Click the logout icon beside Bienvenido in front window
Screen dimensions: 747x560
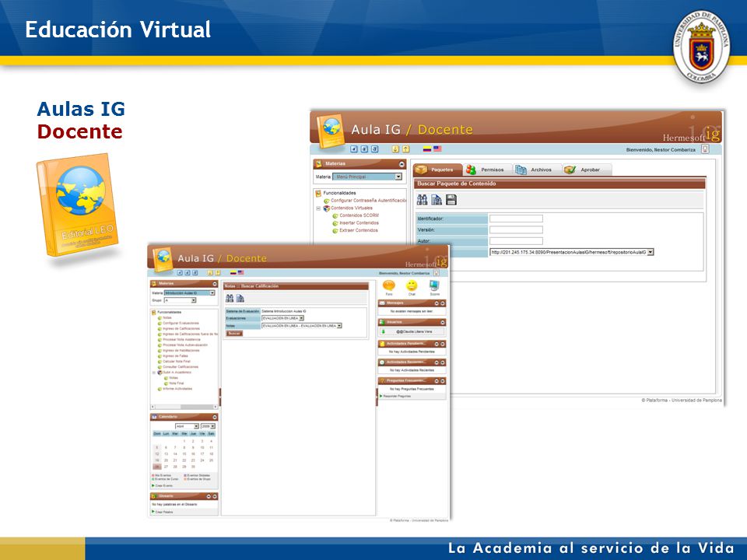pos(436,273)
